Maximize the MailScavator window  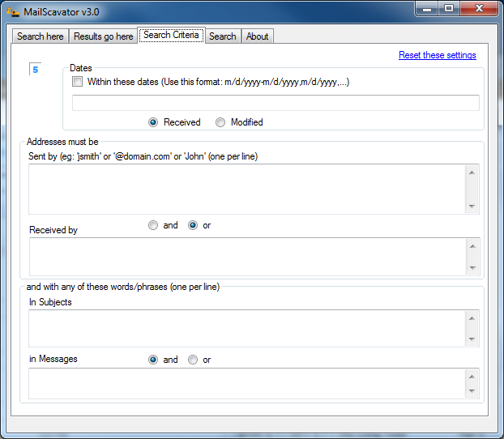click(449, 9)
